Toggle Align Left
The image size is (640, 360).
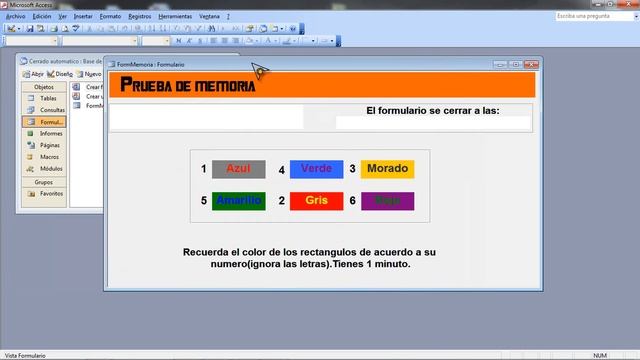point(213,41)
